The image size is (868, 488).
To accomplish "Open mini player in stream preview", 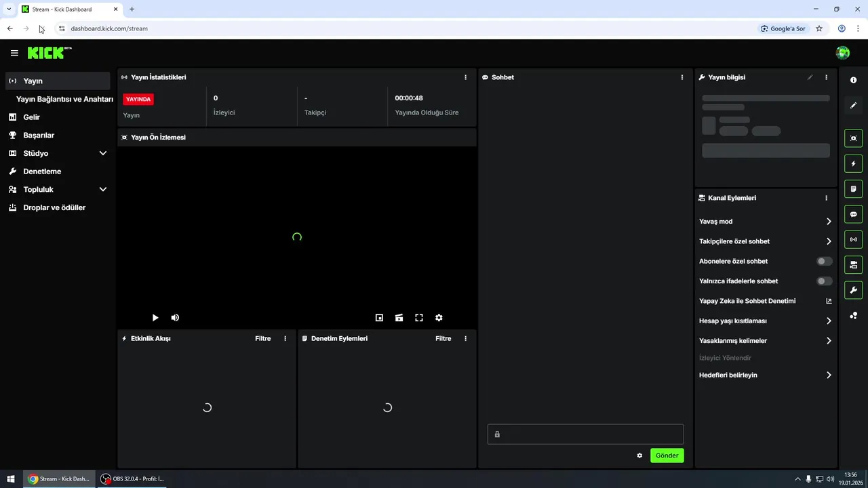I will point(379,317).
